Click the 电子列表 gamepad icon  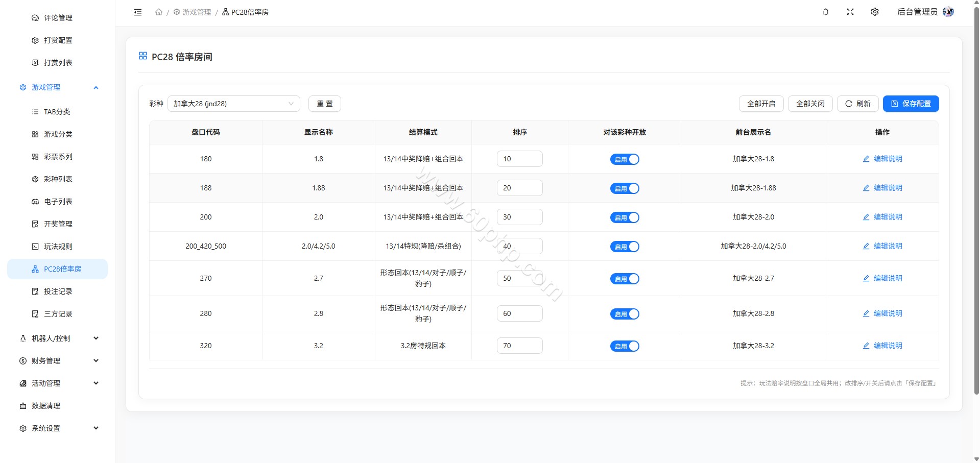click(x=35, y=202)
